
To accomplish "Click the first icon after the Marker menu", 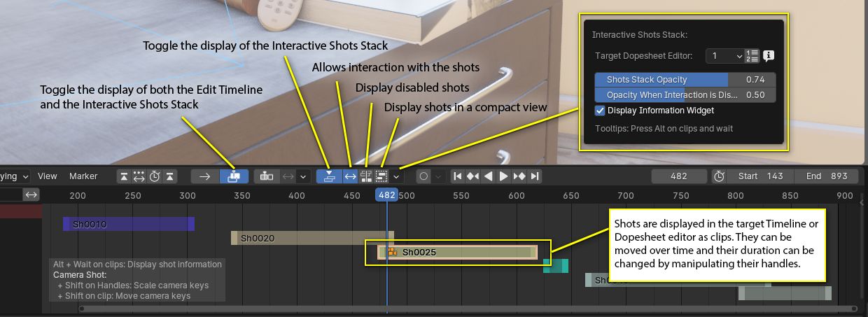I will 124,176.
